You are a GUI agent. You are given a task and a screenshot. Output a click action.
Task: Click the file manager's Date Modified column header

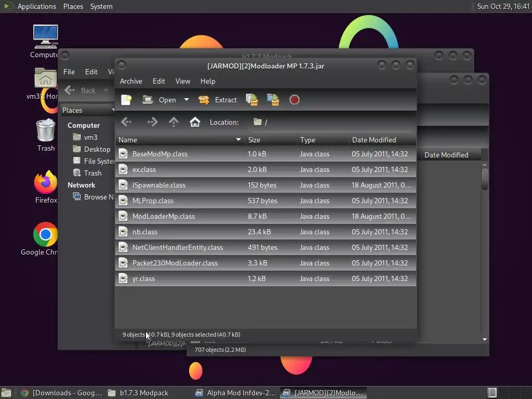tap(448, 155)
